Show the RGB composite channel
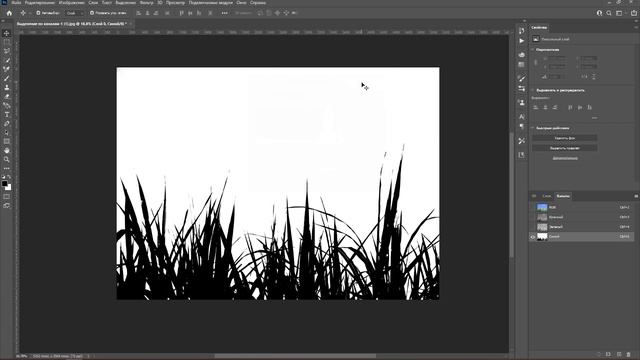 point(582,207)
